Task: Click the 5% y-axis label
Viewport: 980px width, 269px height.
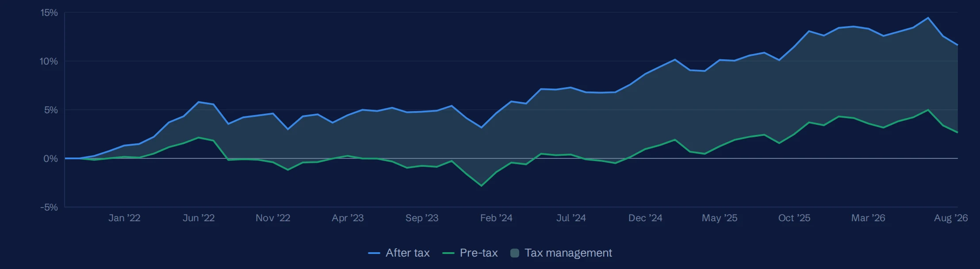Action: point(51,110)
